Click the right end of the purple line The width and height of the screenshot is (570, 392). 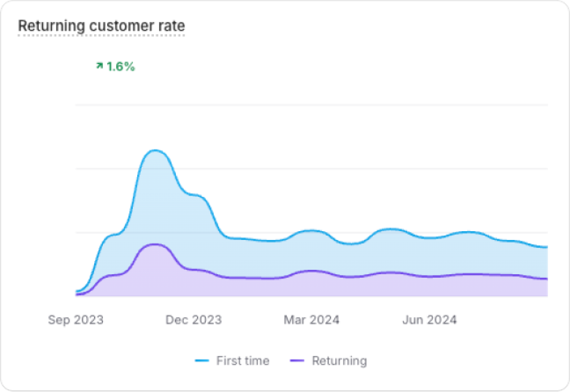pos(546,279)
